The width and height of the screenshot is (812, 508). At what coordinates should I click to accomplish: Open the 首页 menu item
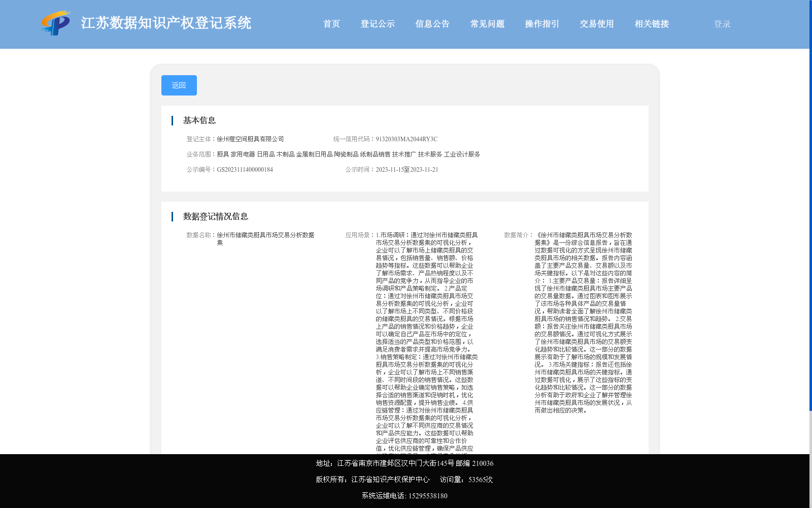[x=332, y=24]
